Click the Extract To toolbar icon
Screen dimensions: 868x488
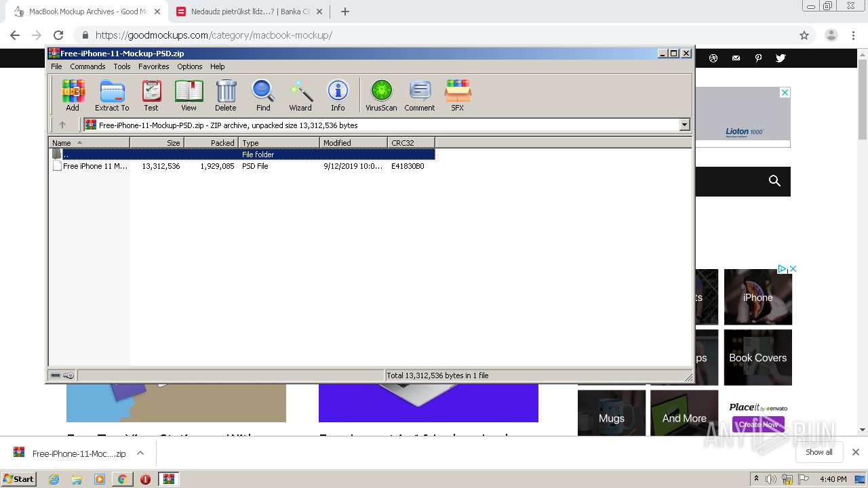[x=112, y=95]
